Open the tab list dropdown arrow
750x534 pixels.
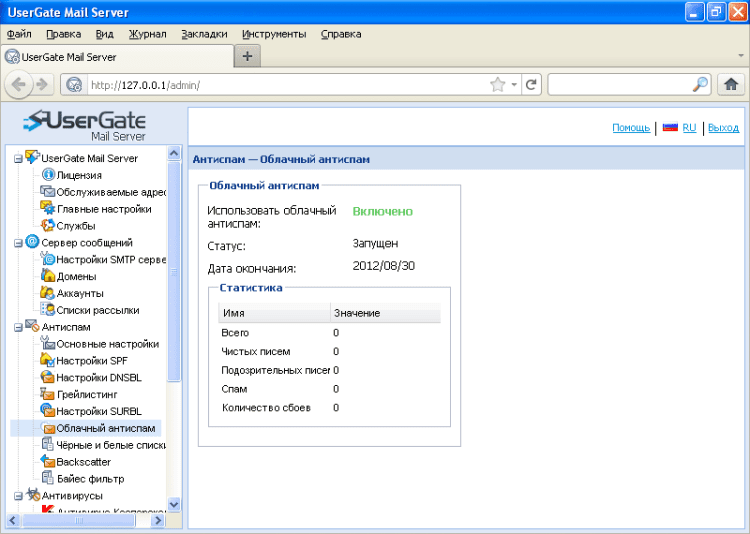(x=741, y=56)
